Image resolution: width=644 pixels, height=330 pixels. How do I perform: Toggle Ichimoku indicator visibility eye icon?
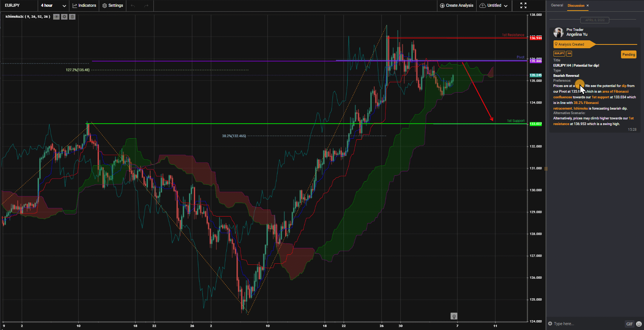coord(56,17)
